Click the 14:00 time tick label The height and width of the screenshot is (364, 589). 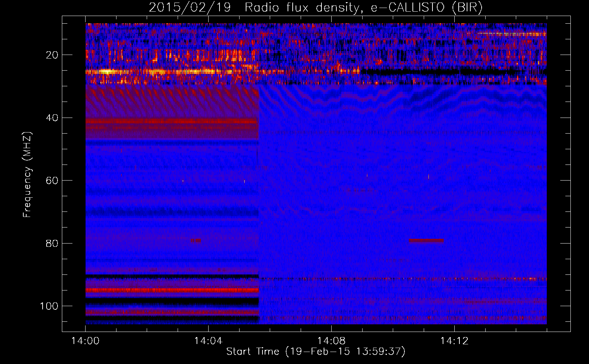click(x=85, y=341)
